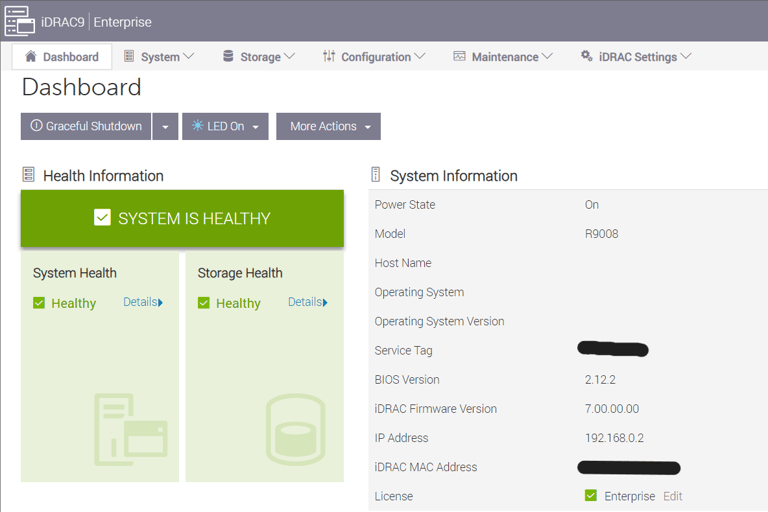The width and height of the screenshot is (768, 512).
Task: Switch to the Dashboard tab
Action: click(62, 57)
